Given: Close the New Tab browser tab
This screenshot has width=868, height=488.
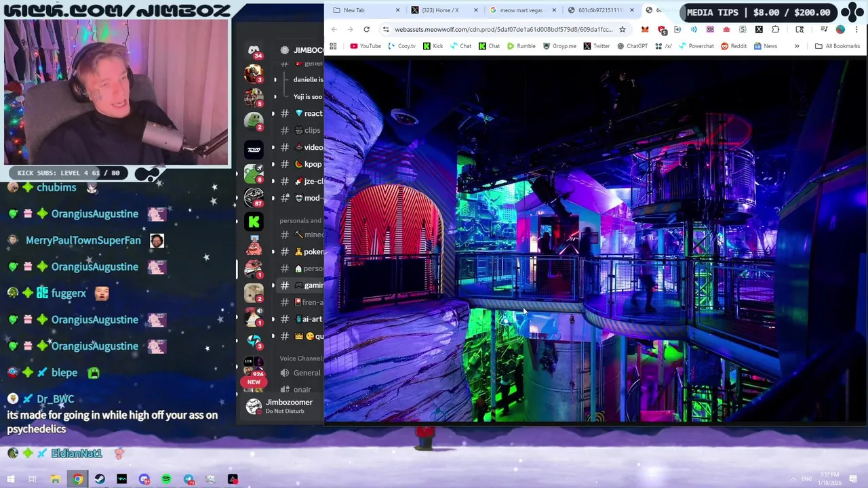Looking at the screenshot, I should 397,10.
